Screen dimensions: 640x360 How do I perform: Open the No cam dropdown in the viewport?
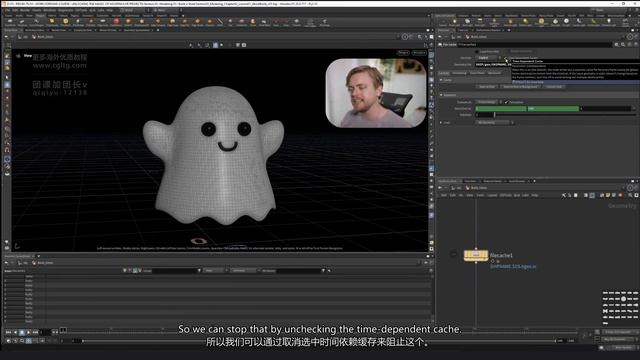click(419, 53)
